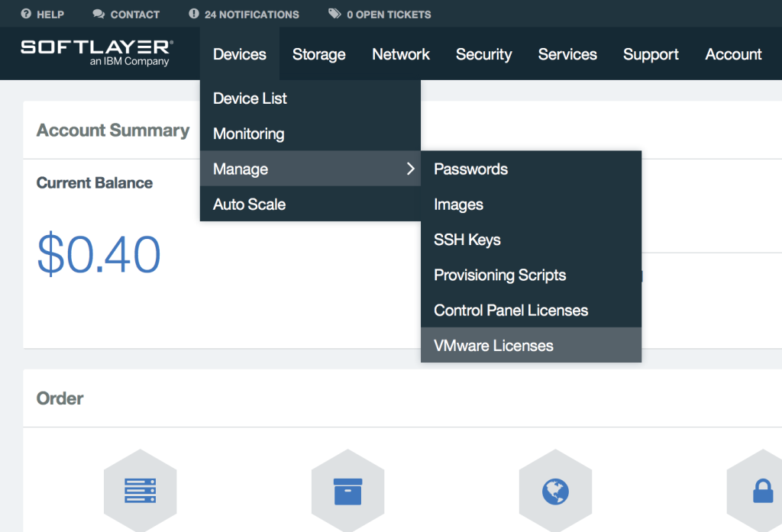This screenshot has width=782, height=532.
Task: Click the Help question mark icon
Action: coord(26,14)
